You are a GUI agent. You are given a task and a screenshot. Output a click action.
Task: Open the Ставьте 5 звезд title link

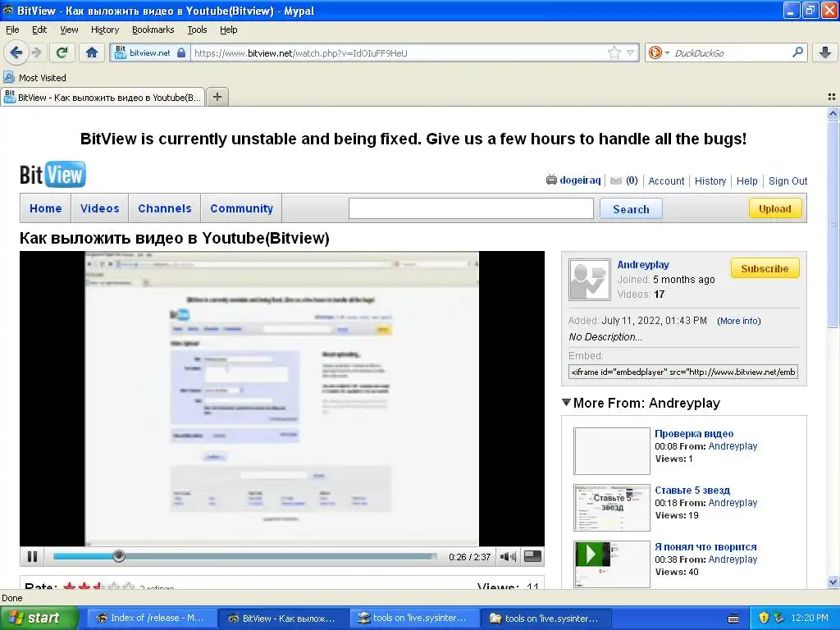pyautogui.click(x=692, y=491)
